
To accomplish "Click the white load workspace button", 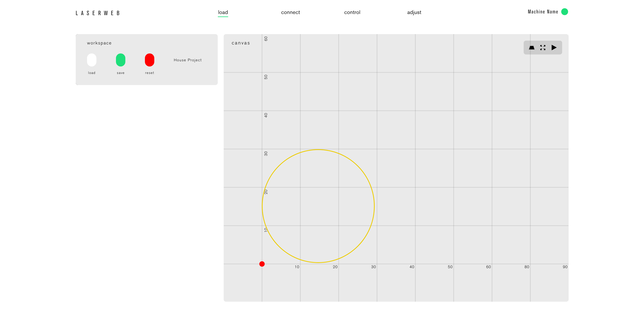I will tap(91, 60).
